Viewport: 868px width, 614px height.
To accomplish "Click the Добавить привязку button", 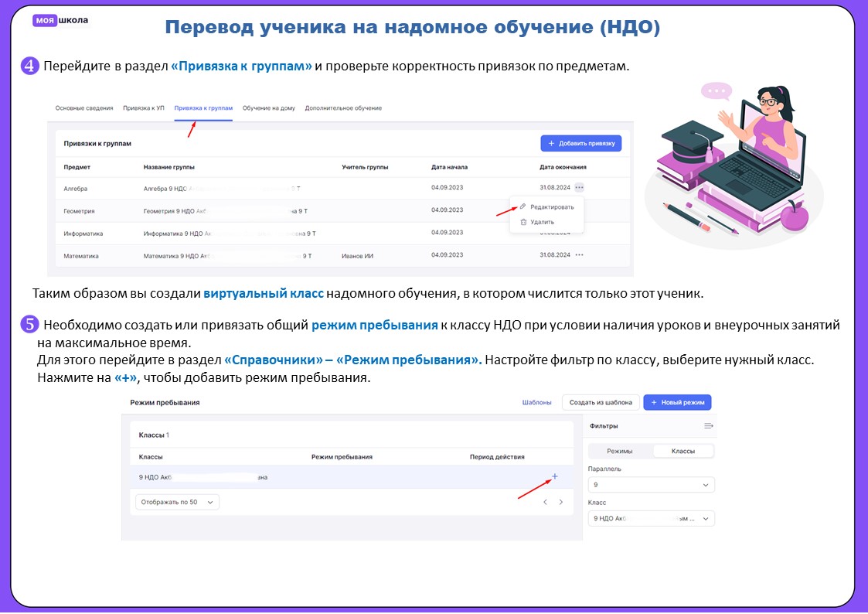I will click(580, 143).
